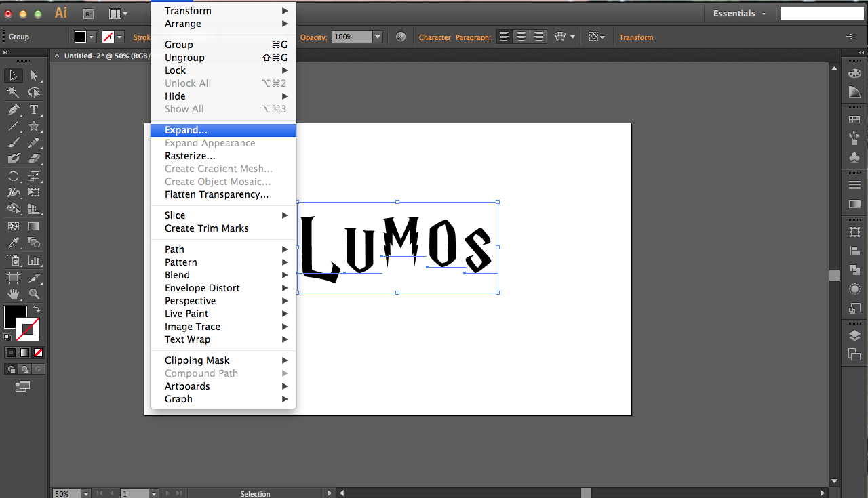Open the Essentials workspace switcher

(x=739, y=14)
